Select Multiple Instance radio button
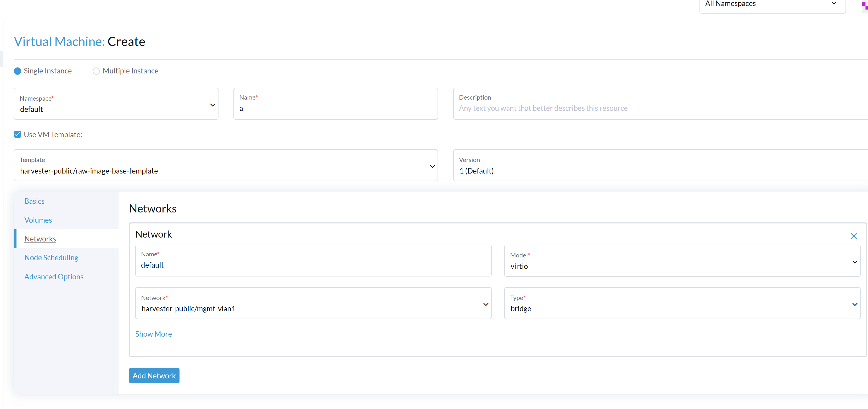Screen dimensions: 868x409 pos(96,71)
